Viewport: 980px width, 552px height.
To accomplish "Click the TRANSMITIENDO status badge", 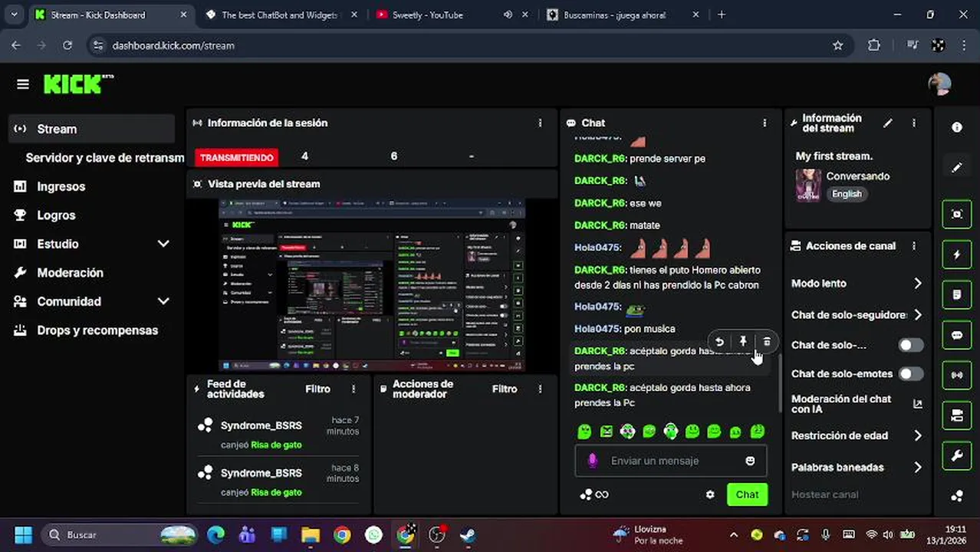I will coord(236,157).
